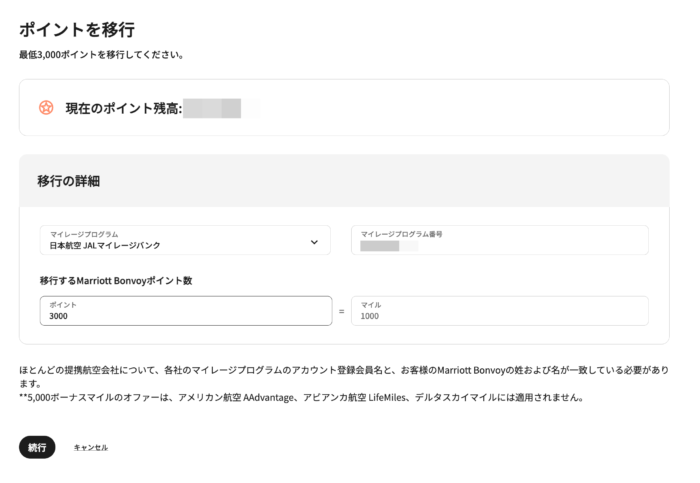Click the 最低3,000ポイント instruction text
The height and width of the screenshot is (483, 700).
click(101, 55)
